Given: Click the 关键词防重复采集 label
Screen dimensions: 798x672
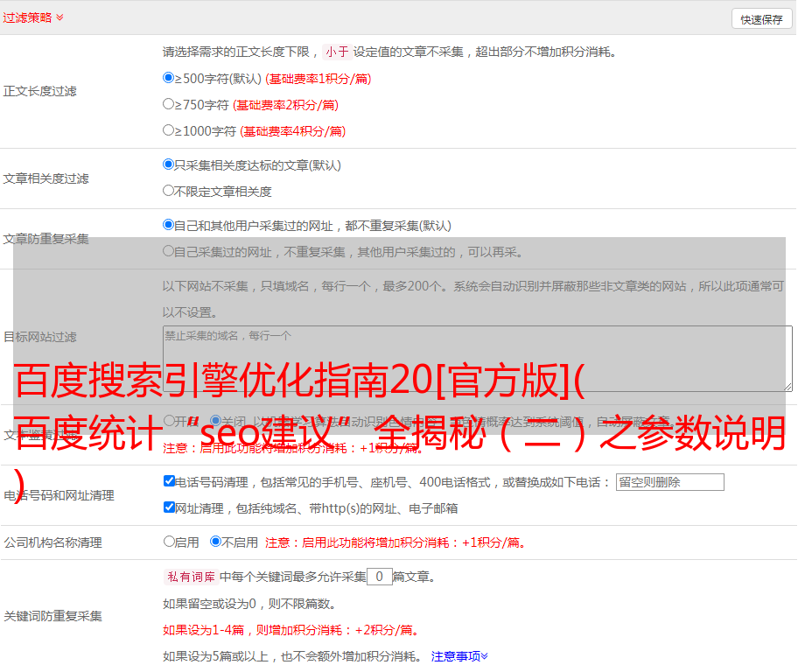Looking at the screenshot, I should point(52,617).
